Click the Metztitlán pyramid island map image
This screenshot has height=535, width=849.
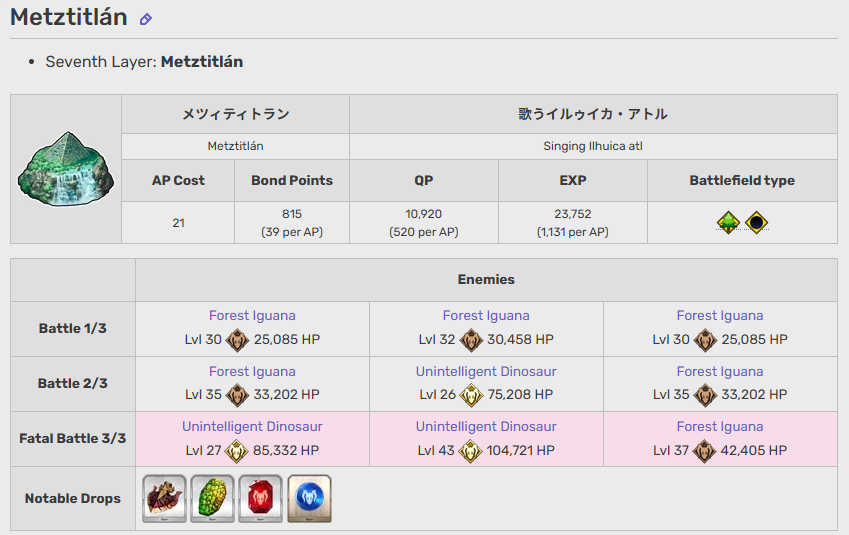[66, 168]
